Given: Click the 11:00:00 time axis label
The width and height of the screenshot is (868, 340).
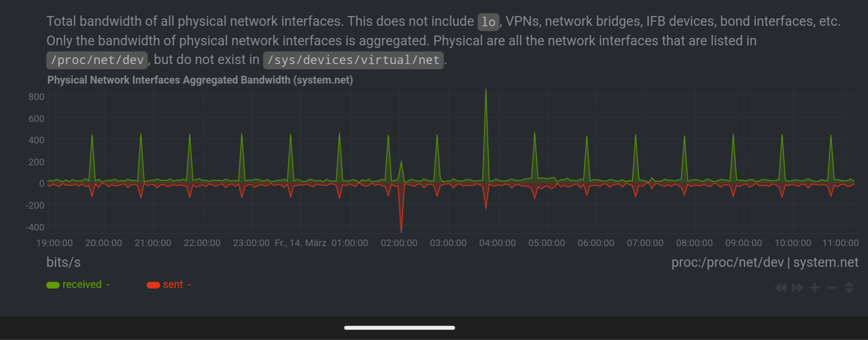Looking at the screenshot, I should 840,243.
